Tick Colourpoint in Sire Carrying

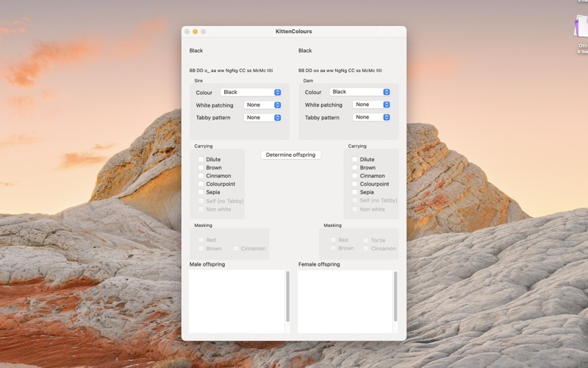coord(201,184)
